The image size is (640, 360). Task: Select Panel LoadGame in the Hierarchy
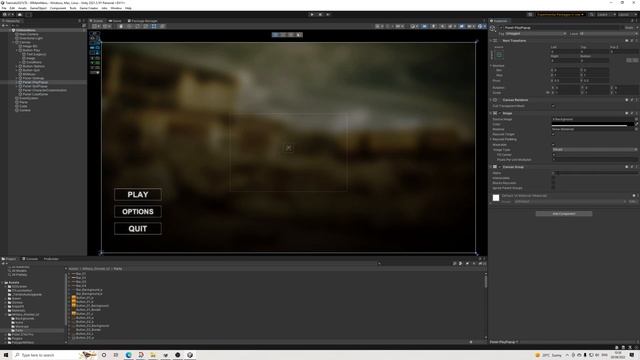35,94
